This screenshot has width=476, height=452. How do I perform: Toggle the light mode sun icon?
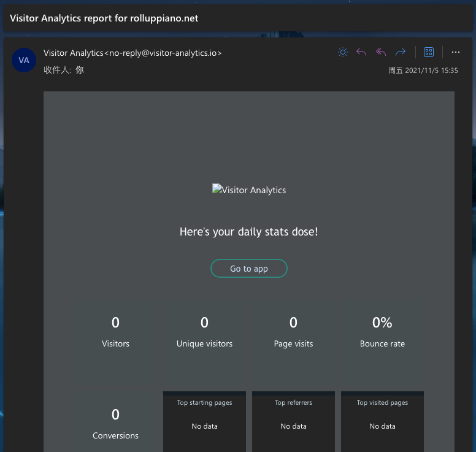[x=343, y=52]
